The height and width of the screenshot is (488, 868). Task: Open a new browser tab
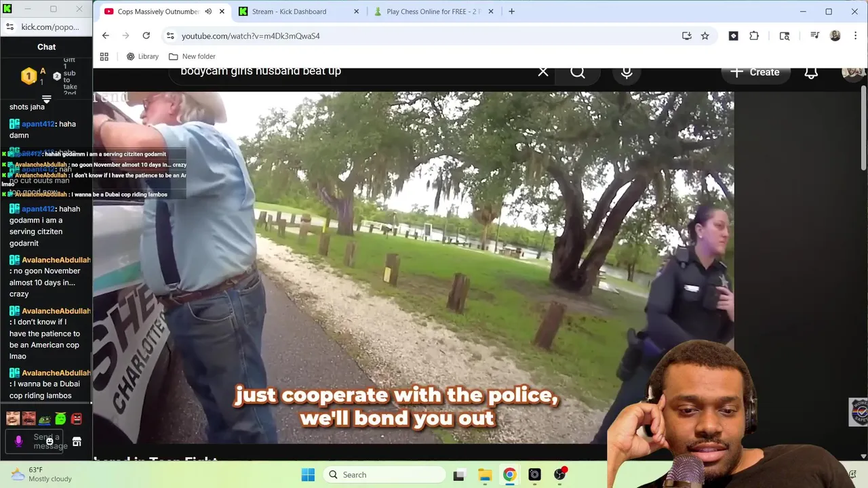(x=511, y=12)
